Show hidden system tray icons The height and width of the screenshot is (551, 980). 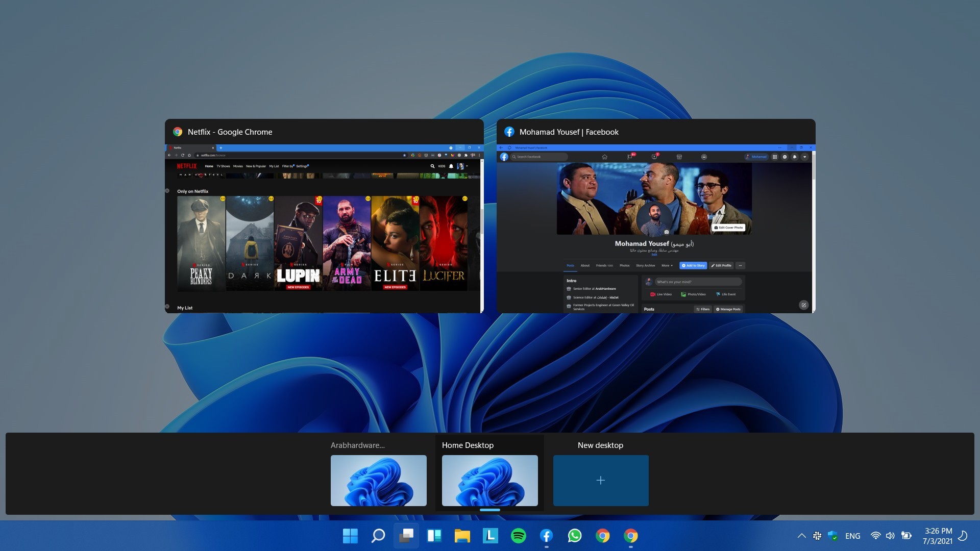pos(802,536)
